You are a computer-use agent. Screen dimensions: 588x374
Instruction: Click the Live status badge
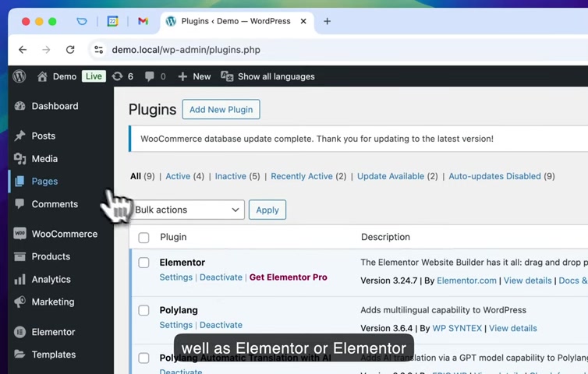[x=94, y=76]
